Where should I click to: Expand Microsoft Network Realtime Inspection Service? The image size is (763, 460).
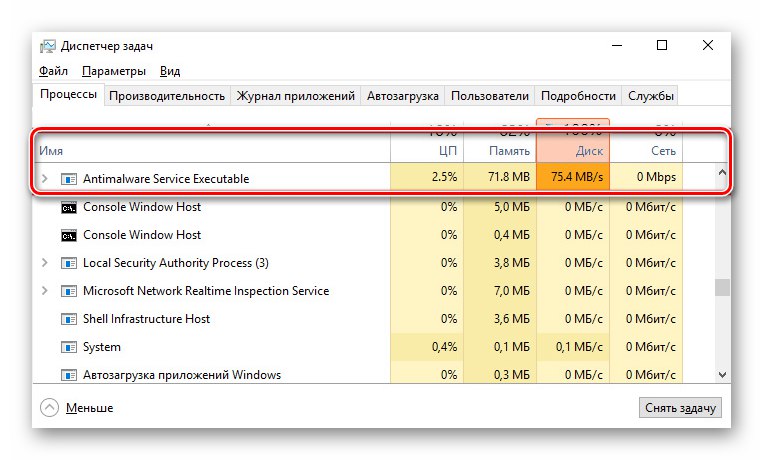(x=43, y=291)
